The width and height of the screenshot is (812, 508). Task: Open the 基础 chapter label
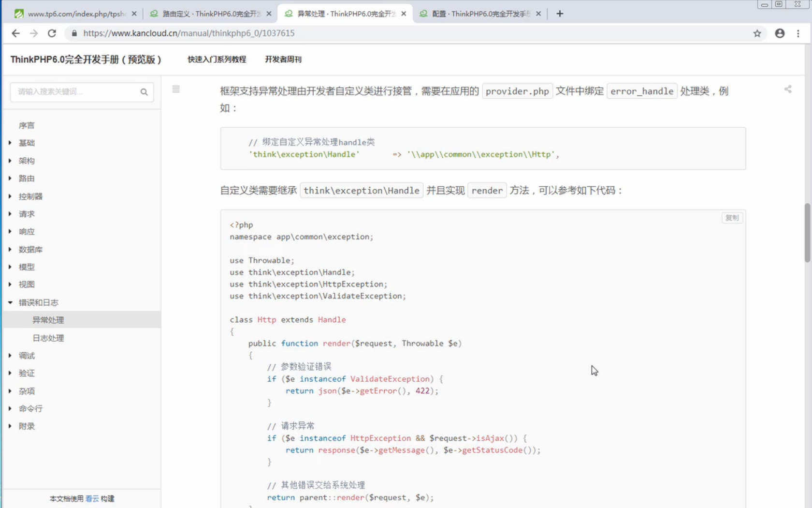pos(27,143)
